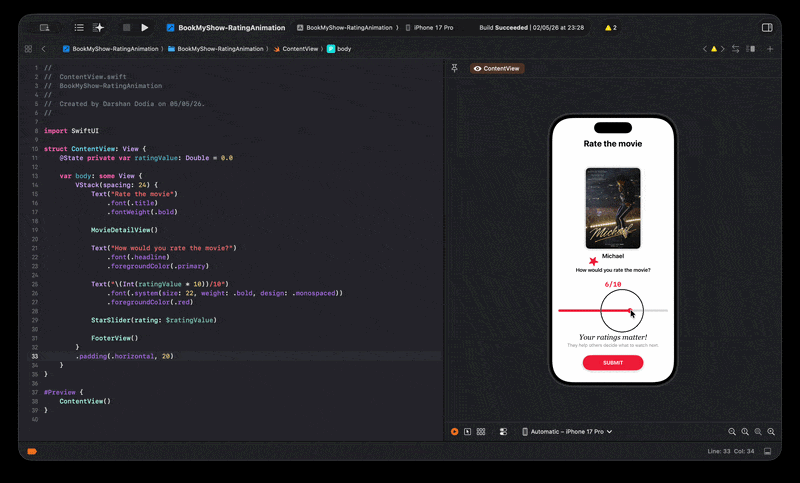Click 'import SwiftUI' line
The image size is (800, 483).
71,131
